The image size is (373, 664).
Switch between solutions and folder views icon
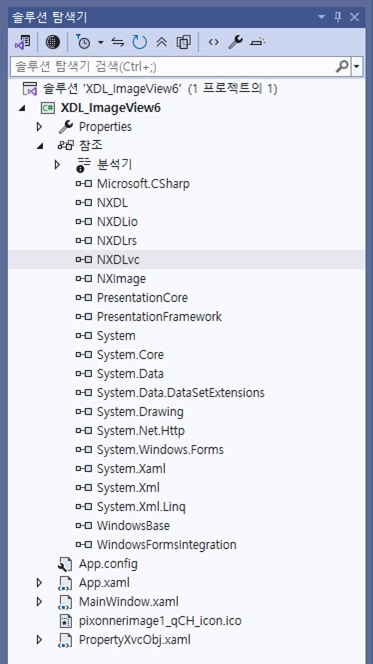pyautogui.click(x=23, y=42)
